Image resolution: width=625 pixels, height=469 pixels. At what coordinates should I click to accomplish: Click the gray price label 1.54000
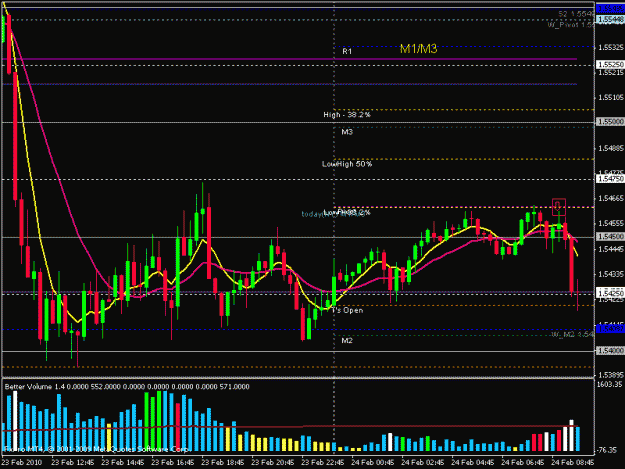[x=610, y=351]
